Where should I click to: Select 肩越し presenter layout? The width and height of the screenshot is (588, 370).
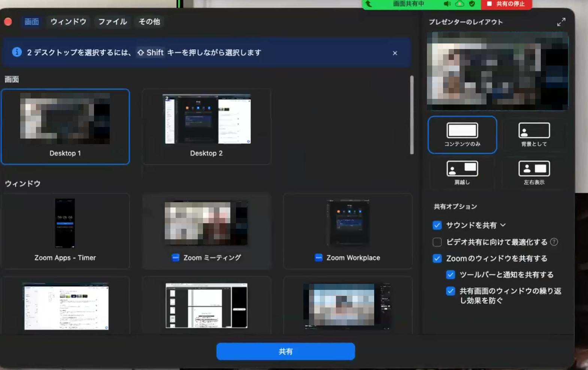pos(462,173)
